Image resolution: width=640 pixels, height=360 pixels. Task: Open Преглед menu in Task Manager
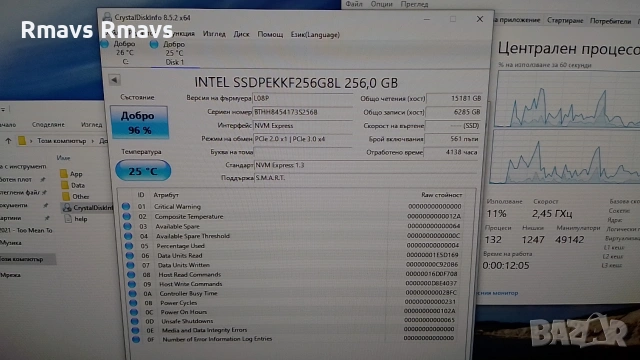[x=414, y=4]
